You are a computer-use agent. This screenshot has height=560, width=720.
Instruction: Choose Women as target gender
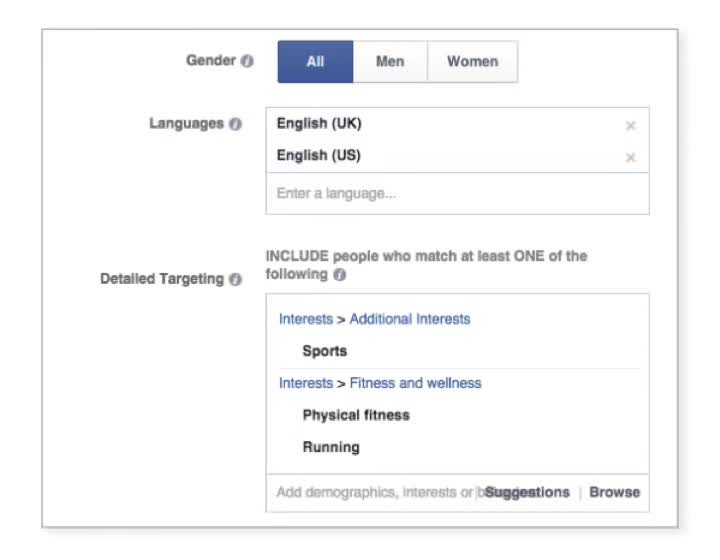pyautogui.click(x=472, y=61)
